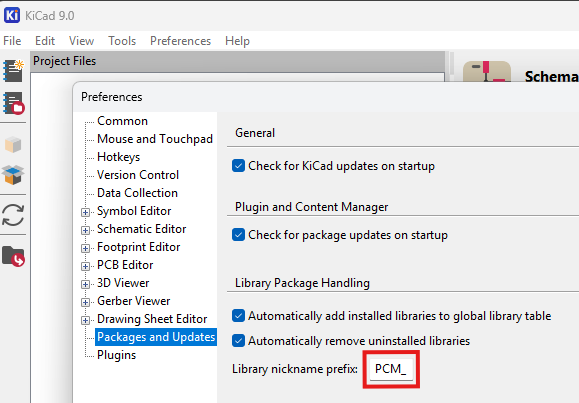Select Footprint Editor label in tree
This screenshot has height=403, width=579.
(x=138, y=247)
